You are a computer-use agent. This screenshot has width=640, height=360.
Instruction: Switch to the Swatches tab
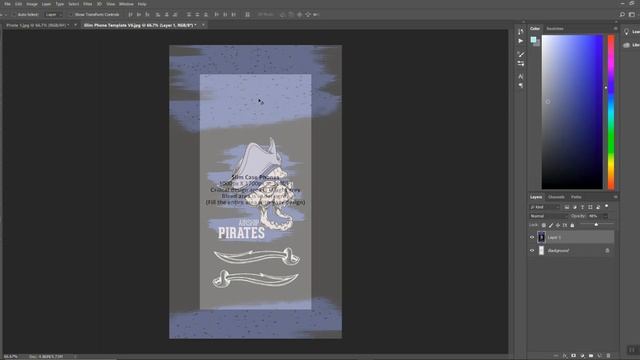555,29
